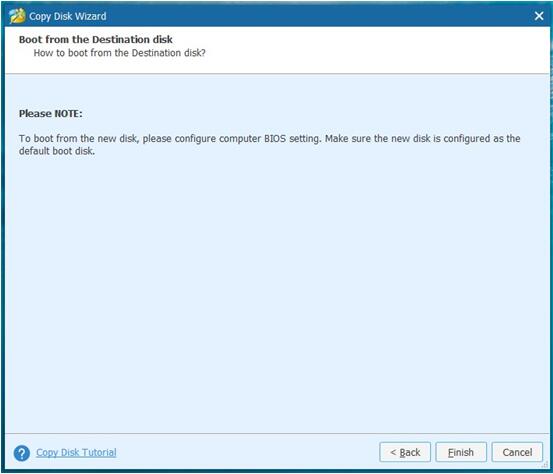
Task: Click the 'Copy Disk Wizard' title text
Action: [67, 16]
